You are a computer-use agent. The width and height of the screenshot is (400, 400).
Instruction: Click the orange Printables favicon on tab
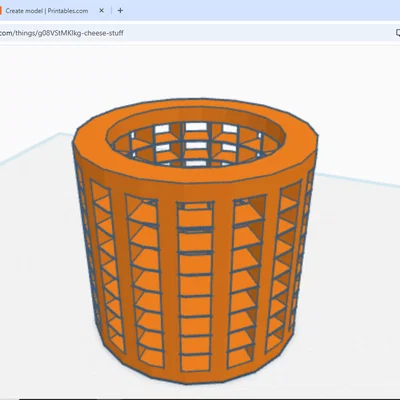coord(1,11)
